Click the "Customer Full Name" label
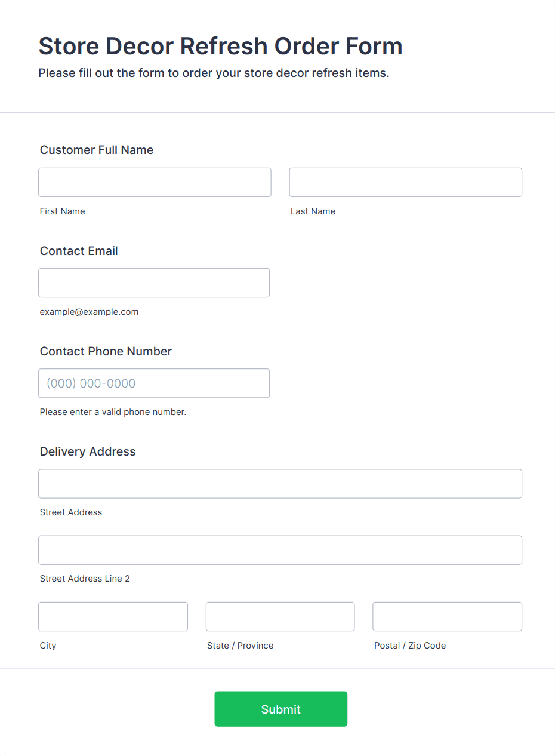Viewport: 555px width, 756px height. (x=97, y=150)
